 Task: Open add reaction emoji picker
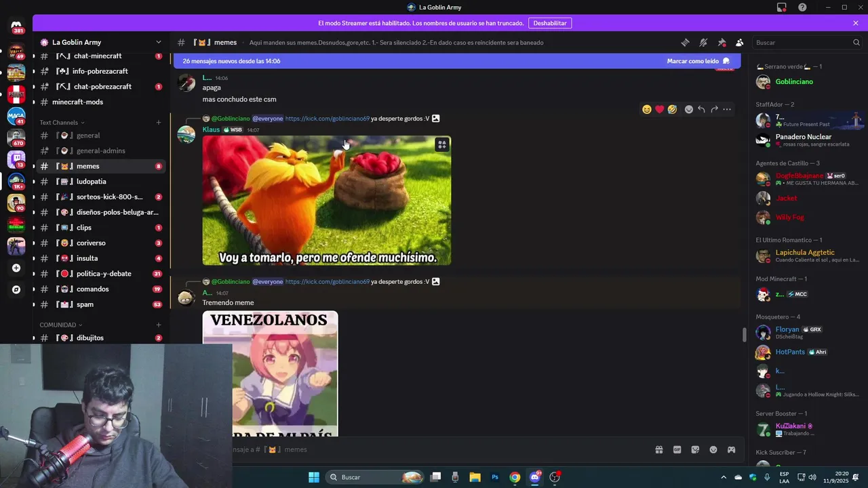(x=689, y=109)
